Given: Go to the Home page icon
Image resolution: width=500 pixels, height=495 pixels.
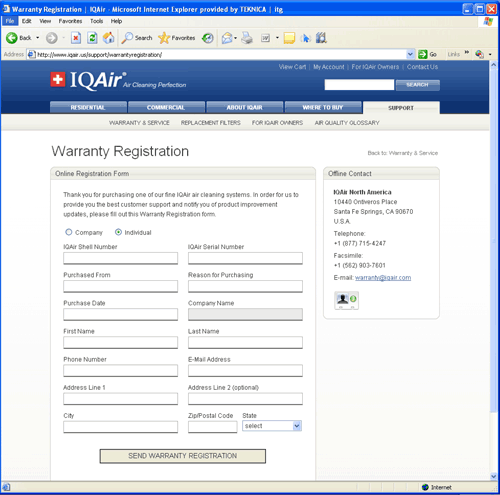Looking at the screenshot, I should pyautogui.click(x=109, y=38).
